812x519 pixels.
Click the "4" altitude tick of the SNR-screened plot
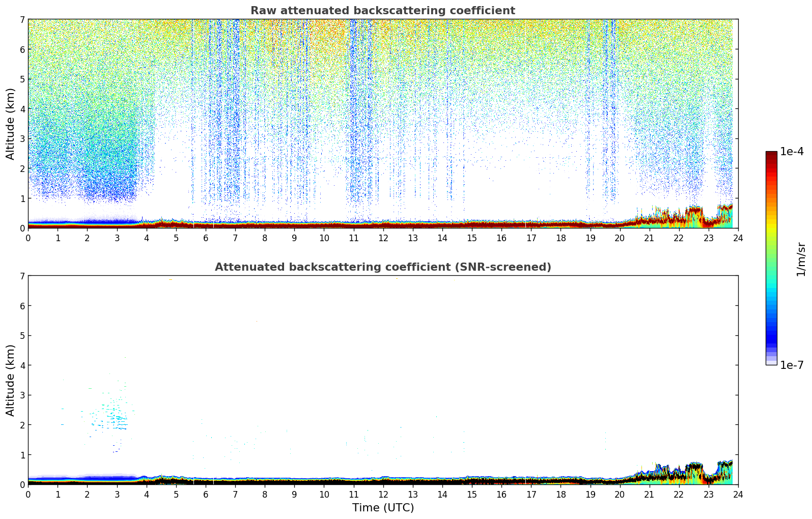22,365
